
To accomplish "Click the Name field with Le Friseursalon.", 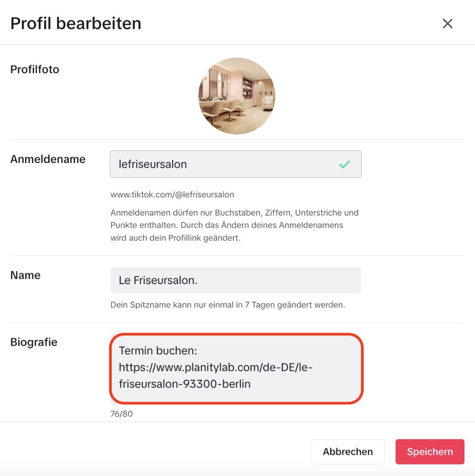I will click(235, 280).
